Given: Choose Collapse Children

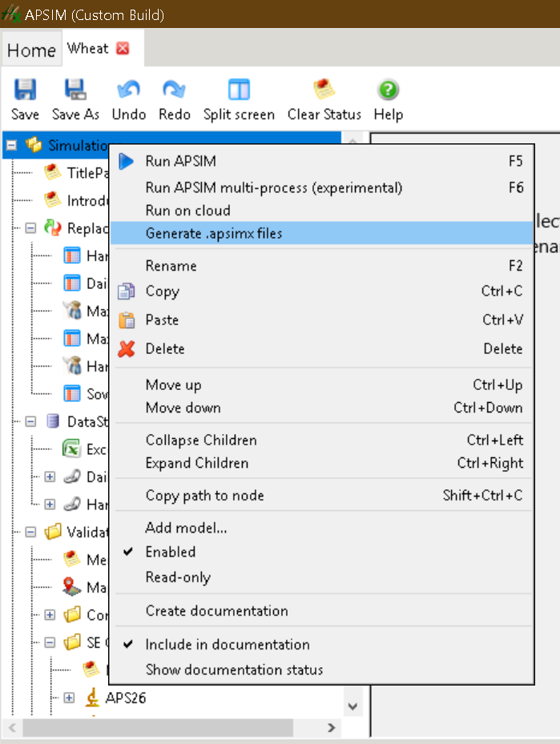Looking at the screenshot, I should coord(322,440).
